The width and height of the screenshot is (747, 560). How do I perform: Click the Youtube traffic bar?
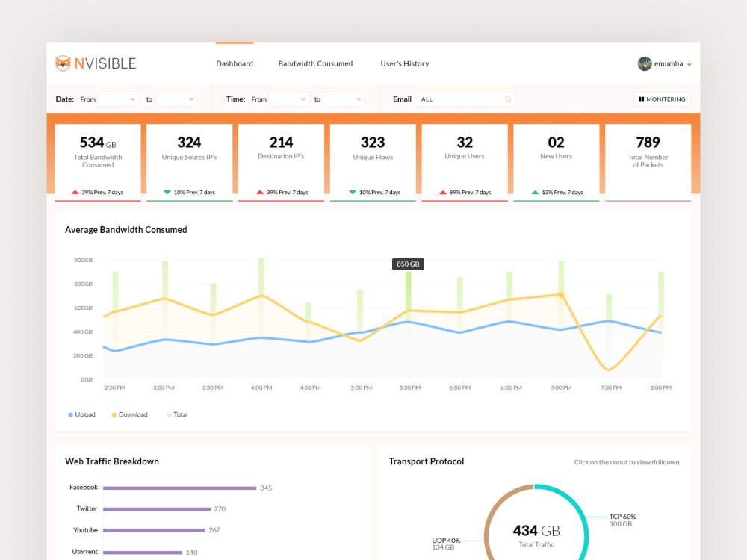point(154,530)
